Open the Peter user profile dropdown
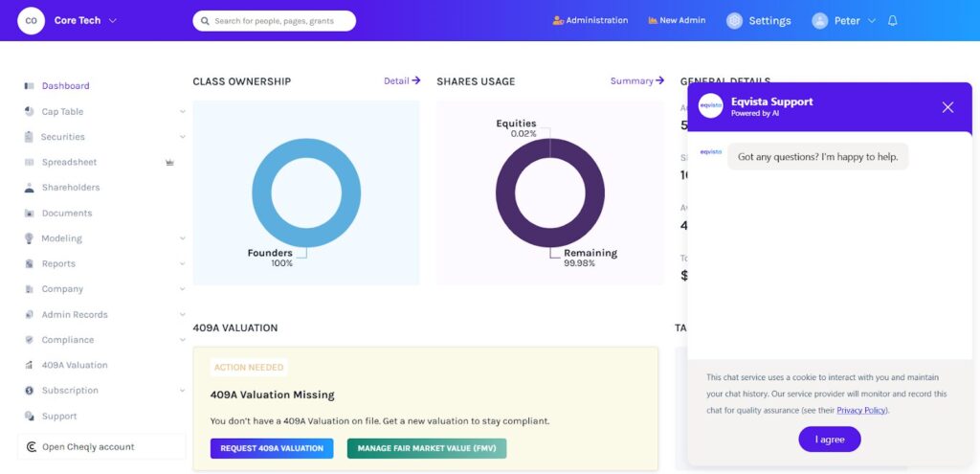This screenshot has width=980, height=474. [x=871, y=21]
